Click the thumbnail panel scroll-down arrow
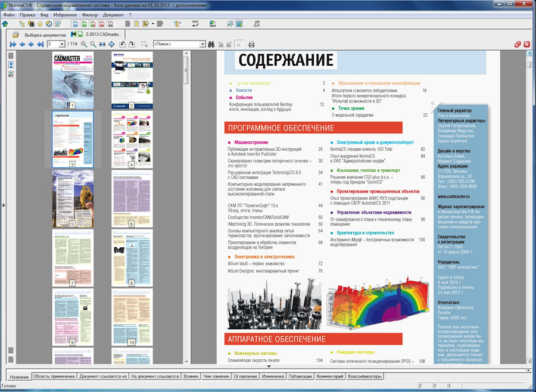536x392 pixels. [186, 362]
